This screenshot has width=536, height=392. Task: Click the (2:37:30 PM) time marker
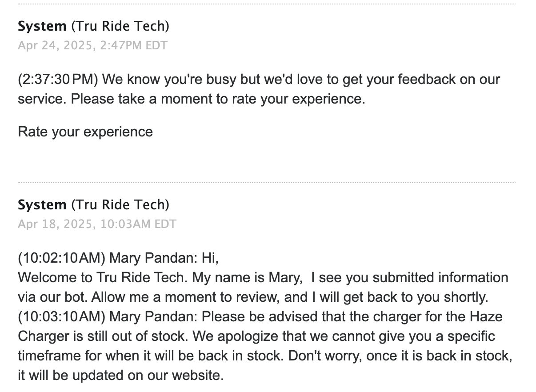click(x=58, y=80)
